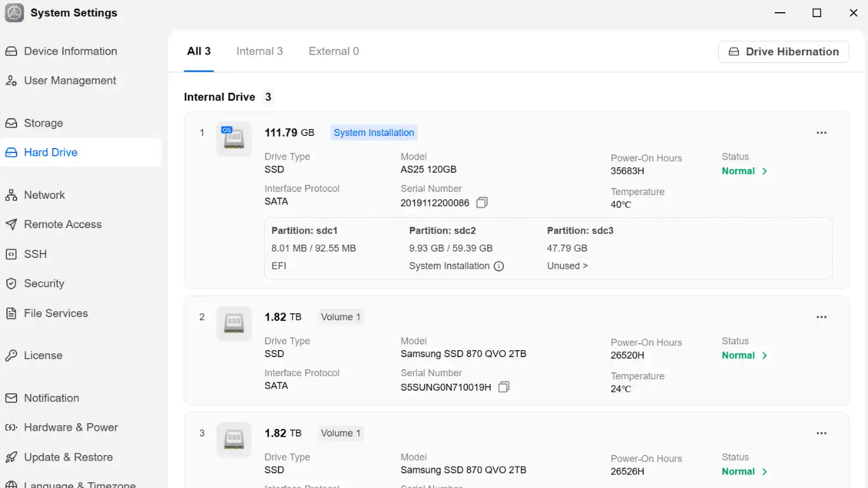The height and width of the screenshot is (488, 868).
Task: Click the System Installation info icon
Action: (x=499, y=266)
